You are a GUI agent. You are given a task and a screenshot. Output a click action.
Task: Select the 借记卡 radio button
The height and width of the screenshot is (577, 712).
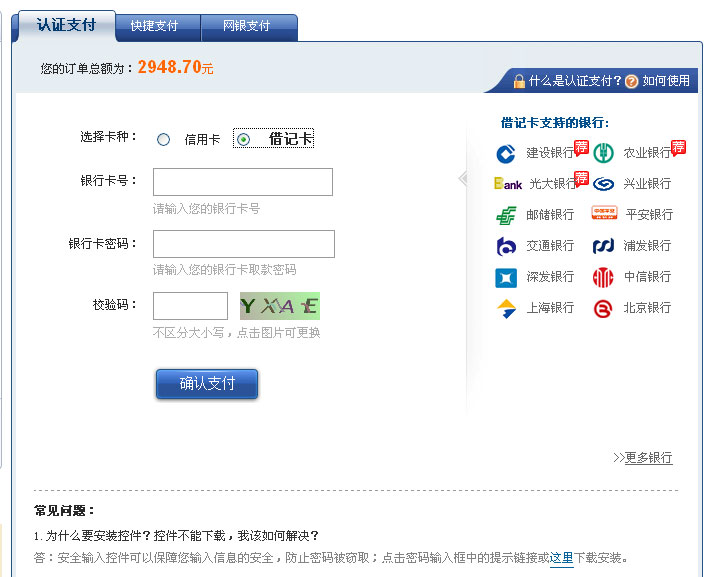pyautogui.click(x=243, y=139)
